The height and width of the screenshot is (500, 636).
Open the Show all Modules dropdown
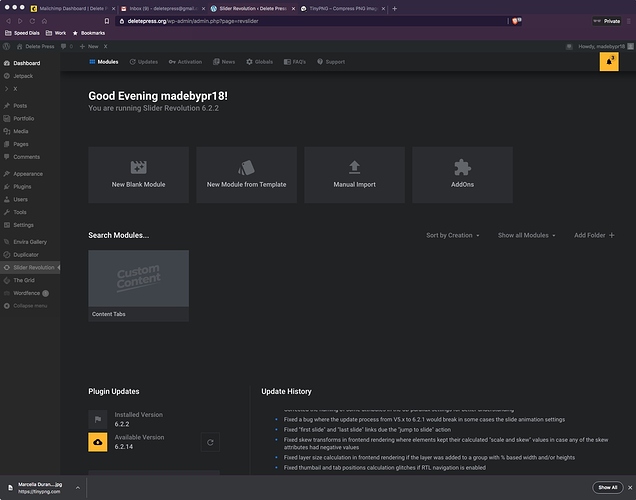pyautogui.click(x=526, y=235)
